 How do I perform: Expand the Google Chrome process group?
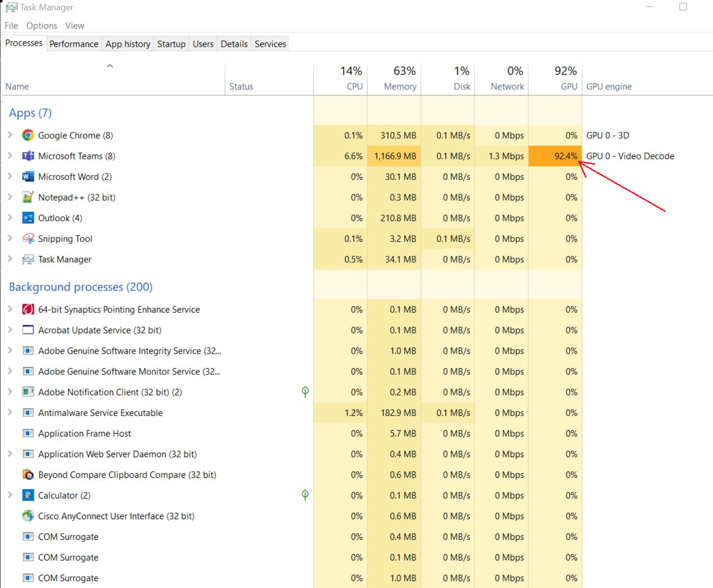[10, 135]
